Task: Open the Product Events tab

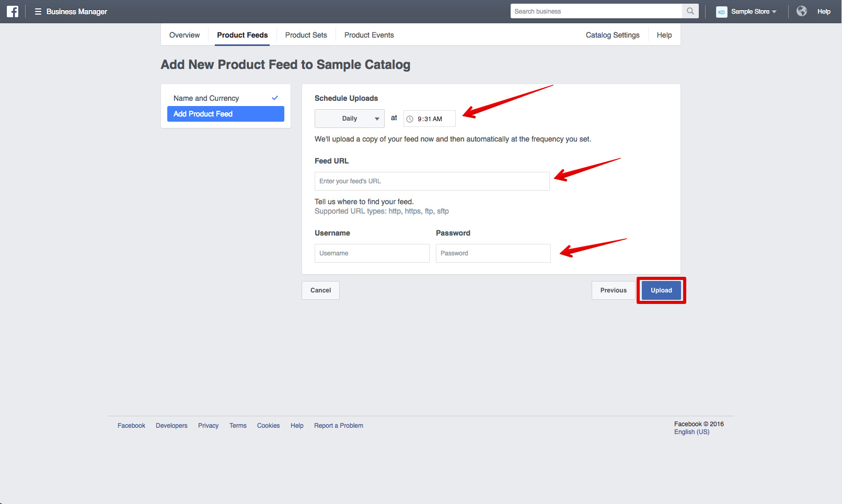Action: coord(369,35)
